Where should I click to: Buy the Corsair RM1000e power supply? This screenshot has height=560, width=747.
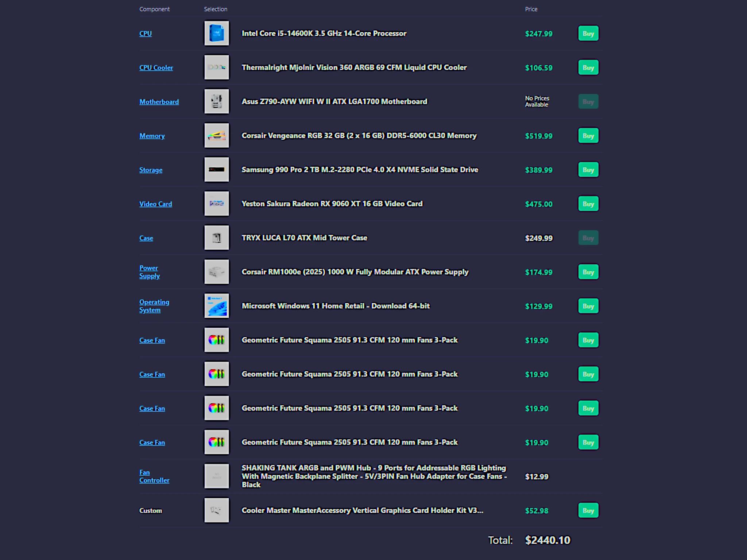coord(588,272)
